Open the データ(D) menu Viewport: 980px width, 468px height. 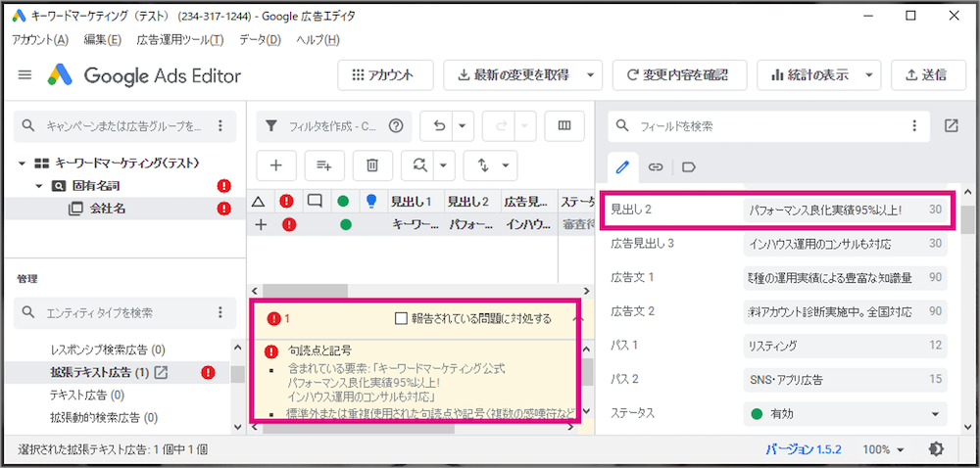[260, 40]
